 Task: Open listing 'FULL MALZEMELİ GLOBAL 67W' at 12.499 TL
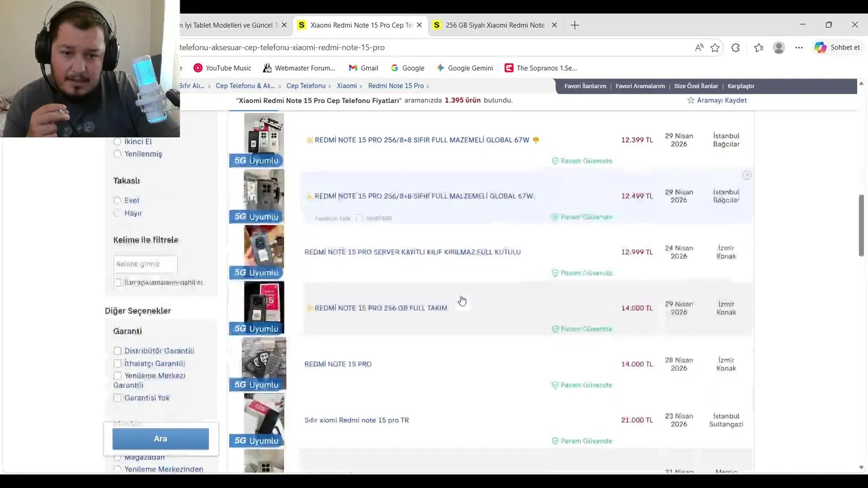coord(424,196)
